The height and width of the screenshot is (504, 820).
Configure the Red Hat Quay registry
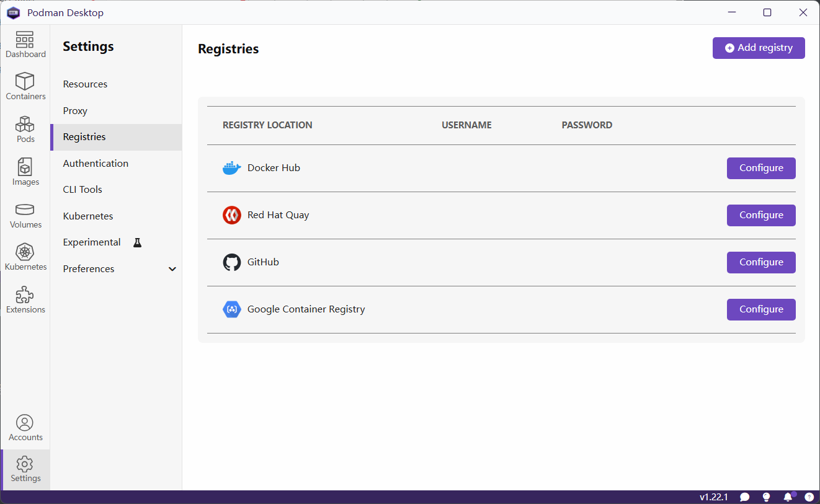click(x=761, y=215)
